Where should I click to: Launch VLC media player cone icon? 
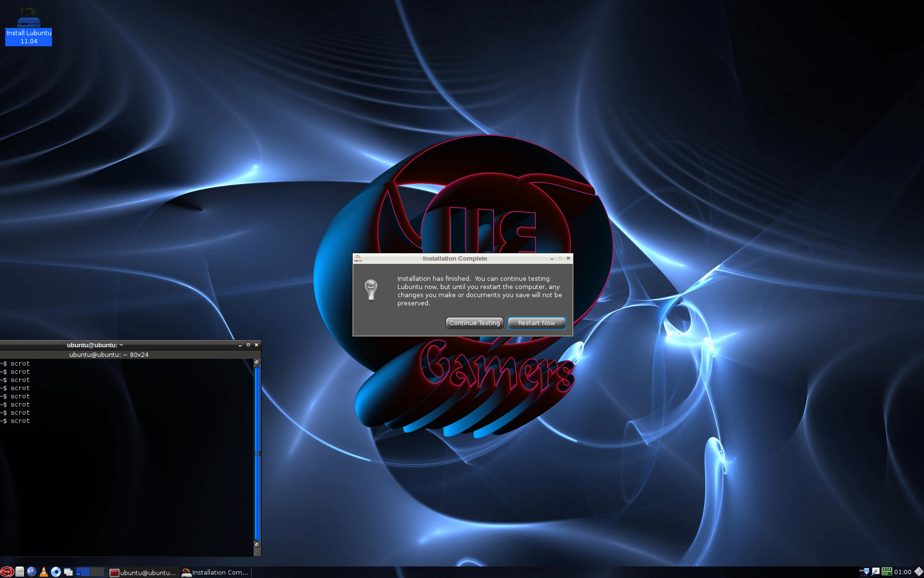(x=44, y=572)
